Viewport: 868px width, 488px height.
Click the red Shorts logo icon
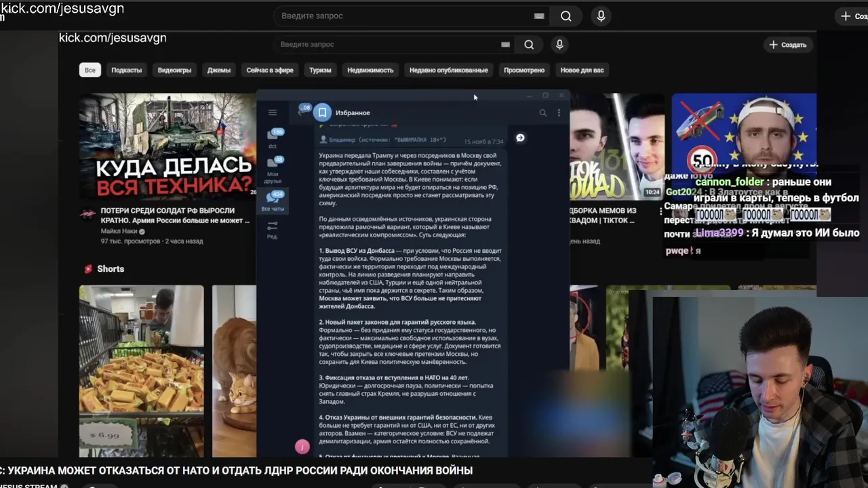[88, 269]
